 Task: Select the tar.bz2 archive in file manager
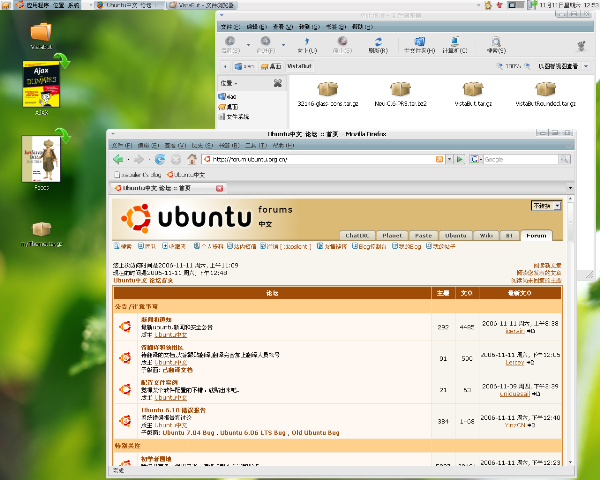[x=400, y=95]
